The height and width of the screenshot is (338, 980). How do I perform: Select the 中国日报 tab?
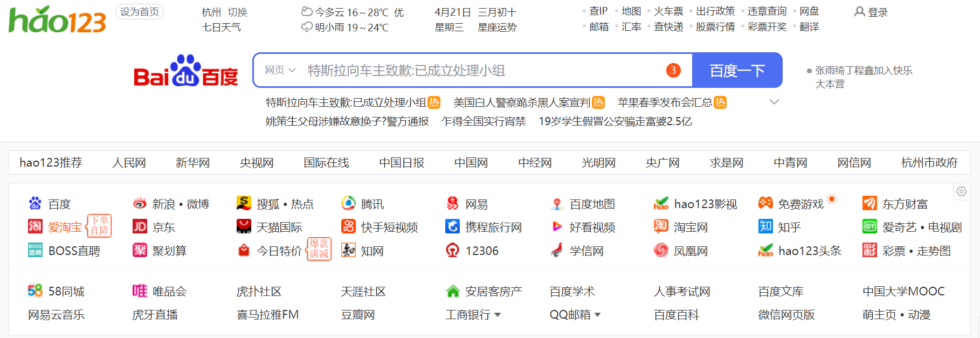coord(402,162)
